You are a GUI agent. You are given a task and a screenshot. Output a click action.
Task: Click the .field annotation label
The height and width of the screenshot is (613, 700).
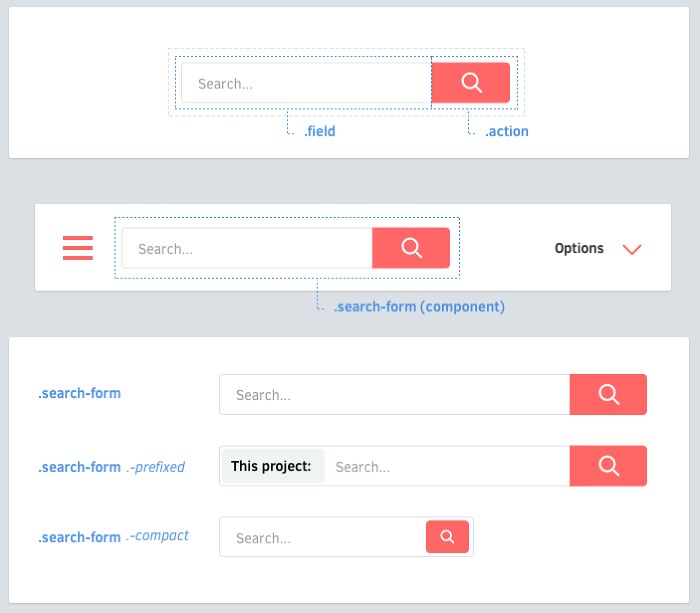(320, 131)
